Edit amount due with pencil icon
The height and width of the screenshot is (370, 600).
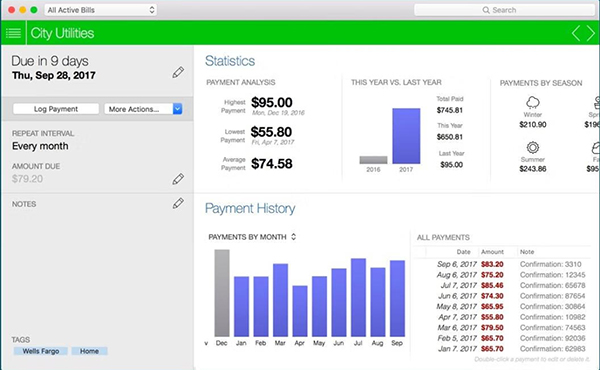click(x=178, y=179)
